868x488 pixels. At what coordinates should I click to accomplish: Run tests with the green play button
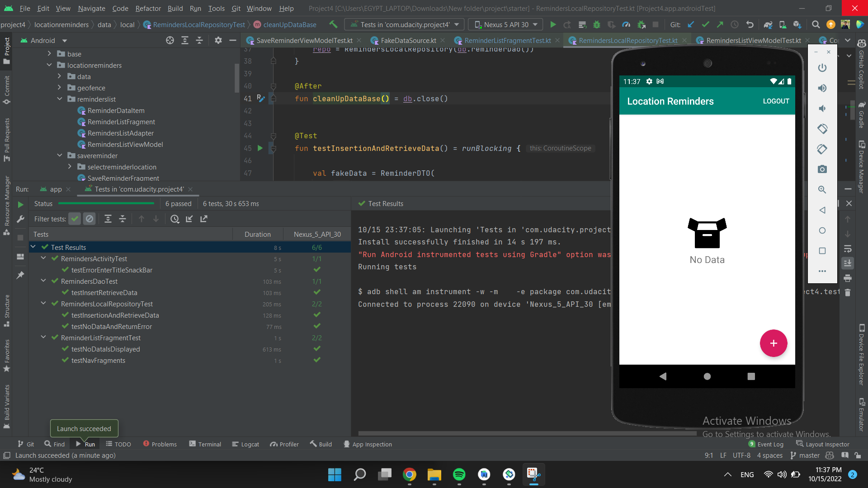click(x=553, y=24)
